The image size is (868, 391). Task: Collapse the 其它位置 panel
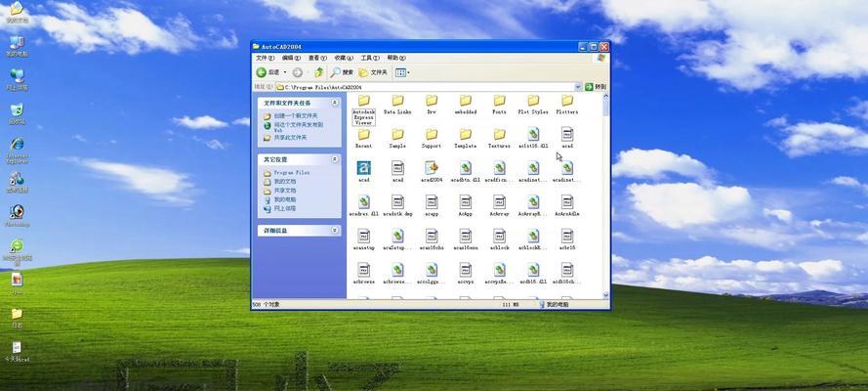click(335, 159)
